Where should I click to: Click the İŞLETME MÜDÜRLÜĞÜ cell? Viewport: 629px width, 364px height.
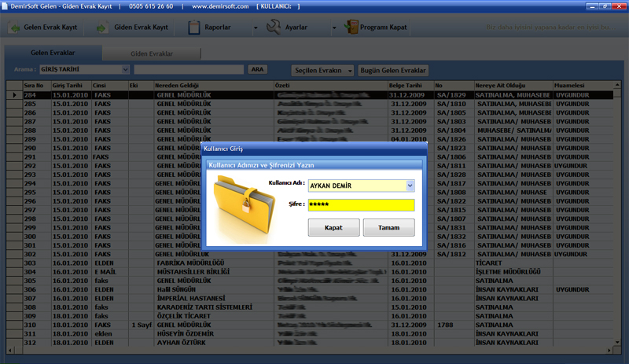tap(513, 272)
